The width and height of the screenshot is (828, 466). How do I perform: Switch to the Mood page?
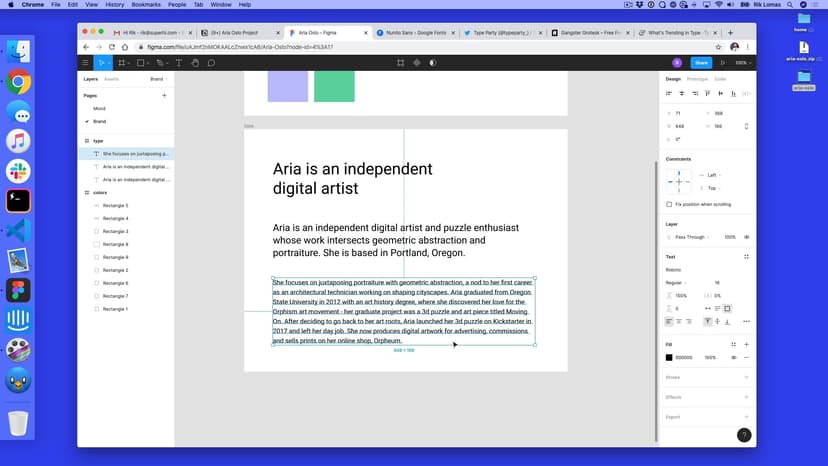[x=99, y=108]
